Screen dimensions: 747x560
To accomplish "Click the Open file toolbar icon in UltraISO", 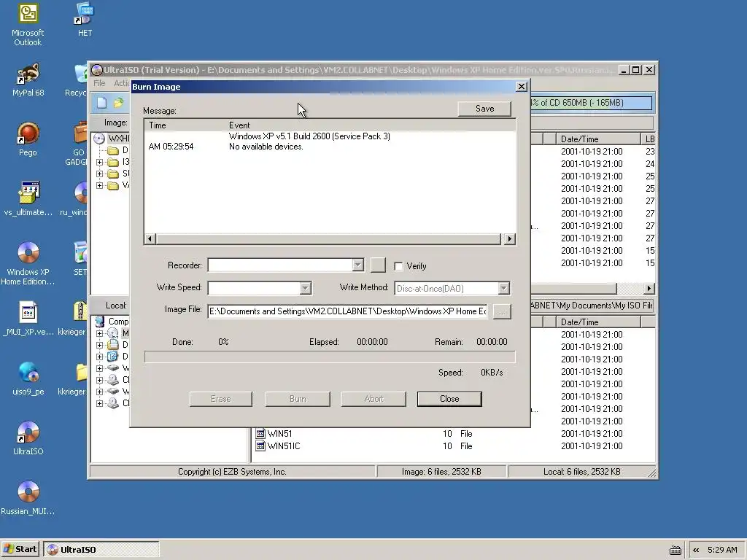I will coord(118,102).
